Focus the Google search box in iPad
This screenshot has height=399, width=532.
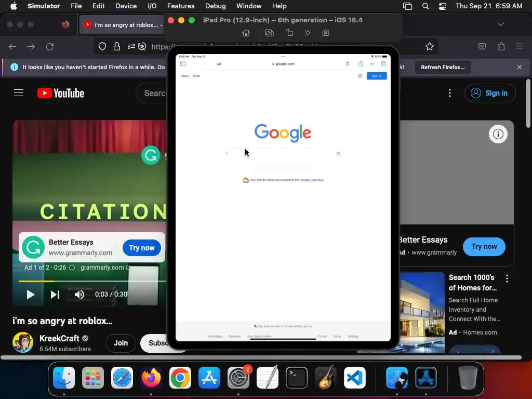click(283, 154)
